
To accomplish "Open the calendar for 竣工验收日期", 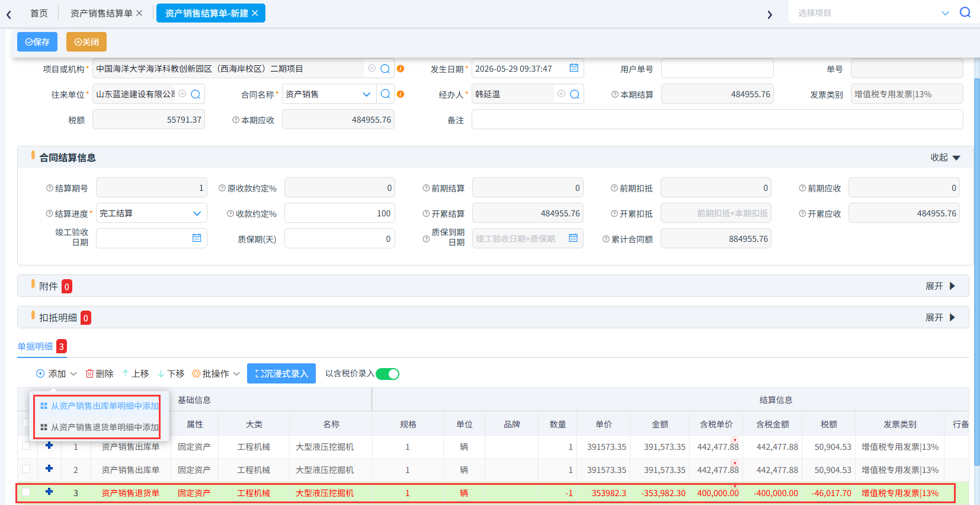I will (x=197, y=238).
